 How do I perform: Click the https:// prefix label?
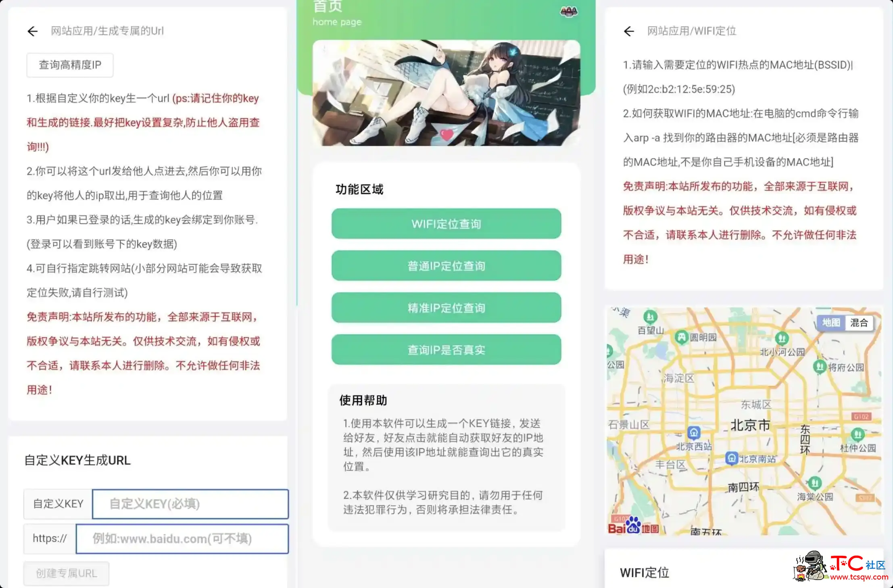tap(50, 538)
